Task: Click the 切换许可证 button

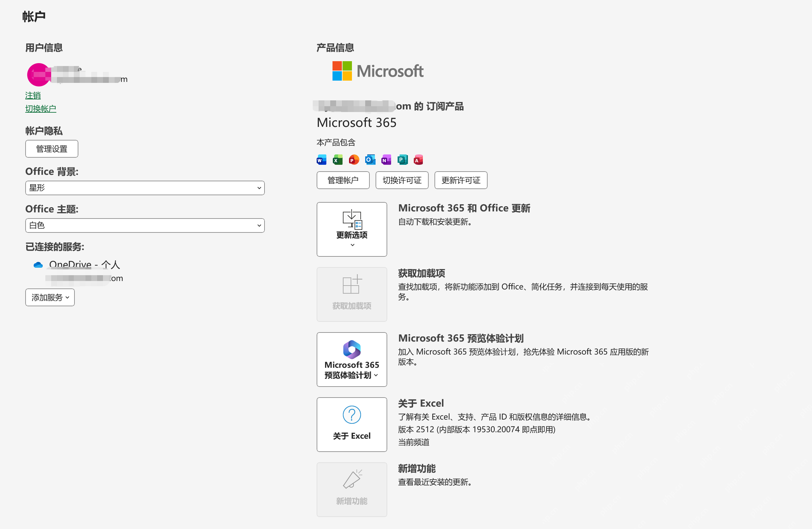Action: coord(402,180)
